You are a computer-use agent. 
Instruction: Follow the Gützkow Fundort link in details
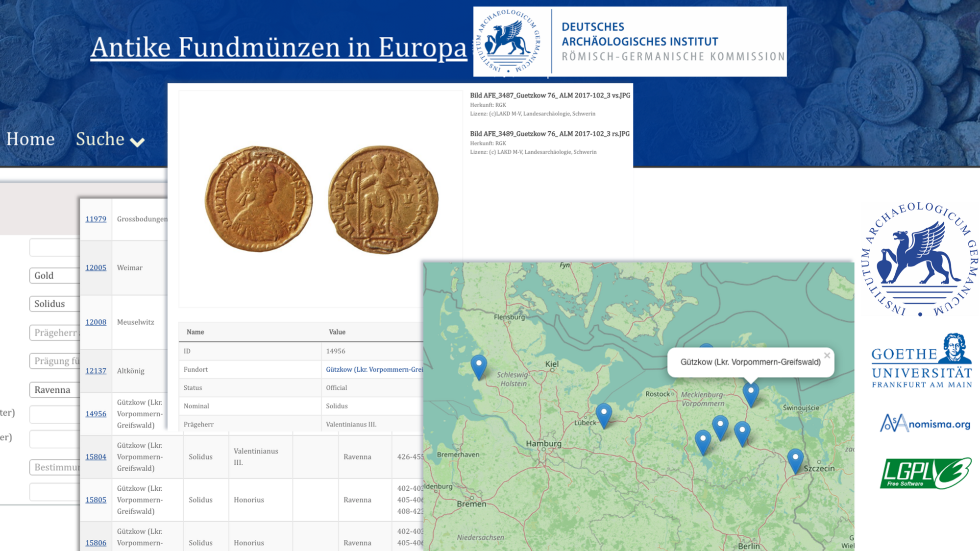pyautogui.click(x=374, y=369)
